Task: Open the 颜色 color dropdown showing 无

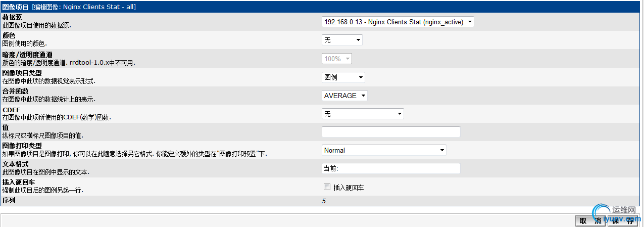Action: [x=342, y=40]
